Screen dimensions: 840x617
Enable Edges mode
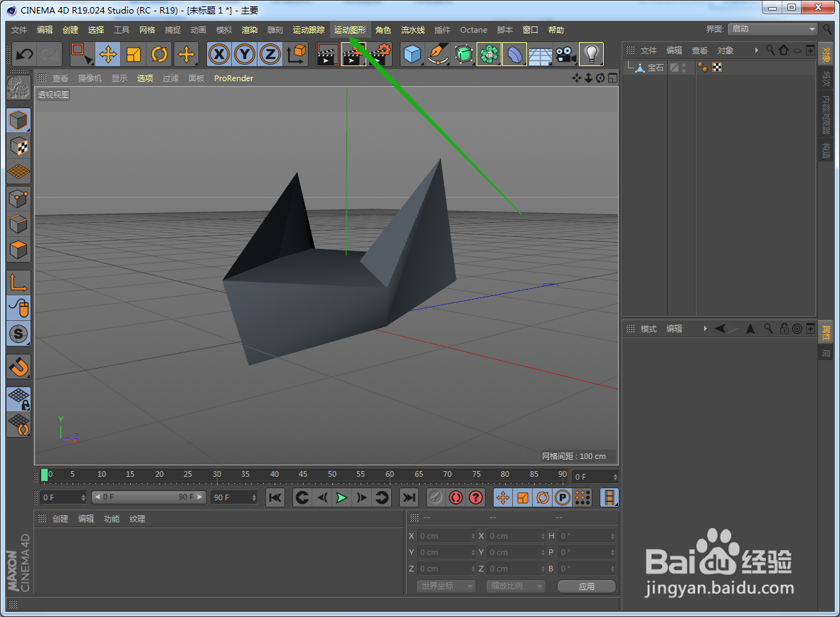(18, 225)
